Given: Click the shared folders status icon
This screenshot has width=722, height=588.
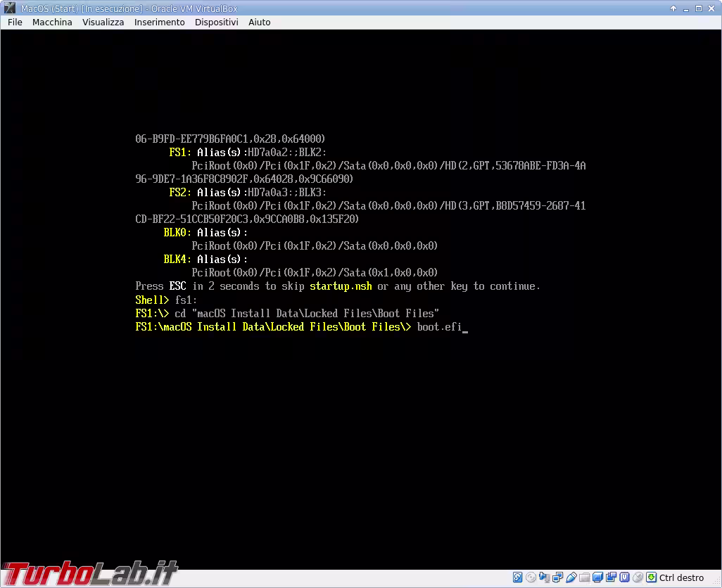Looking at the screenshot, I should 584,577.
